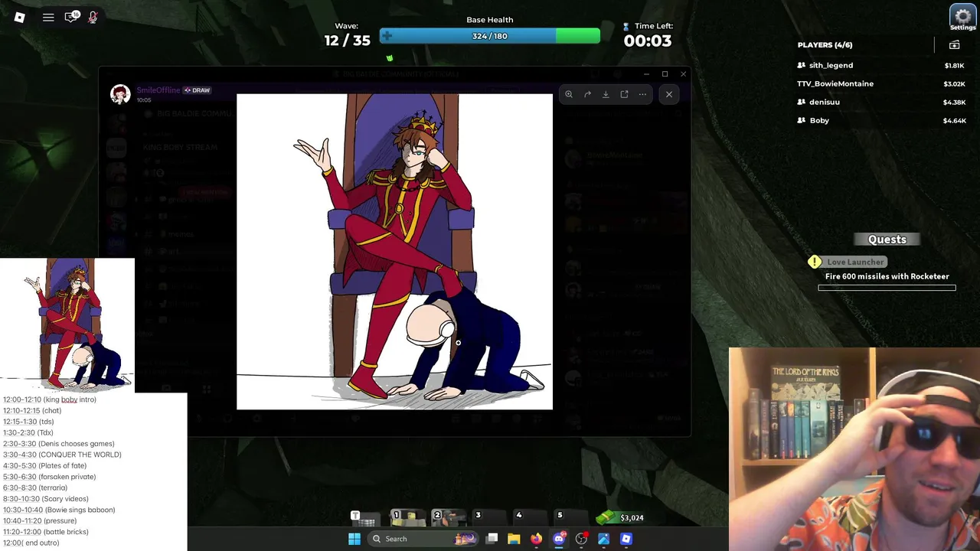The height and width of the screenshot is (551, 980).
Task: Open Task View on taskbar
Action: 492,539
